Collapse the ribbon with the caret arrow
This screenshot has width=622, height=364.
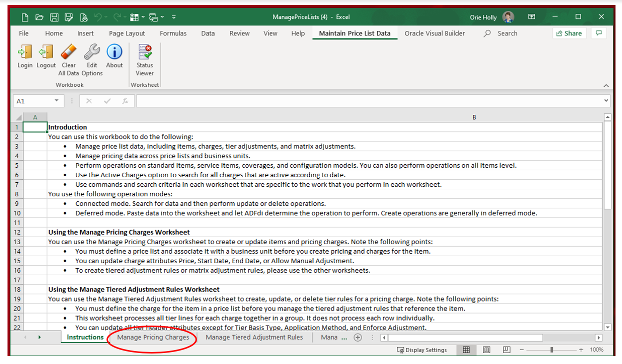pyautogui.click(x=606, y=85)
